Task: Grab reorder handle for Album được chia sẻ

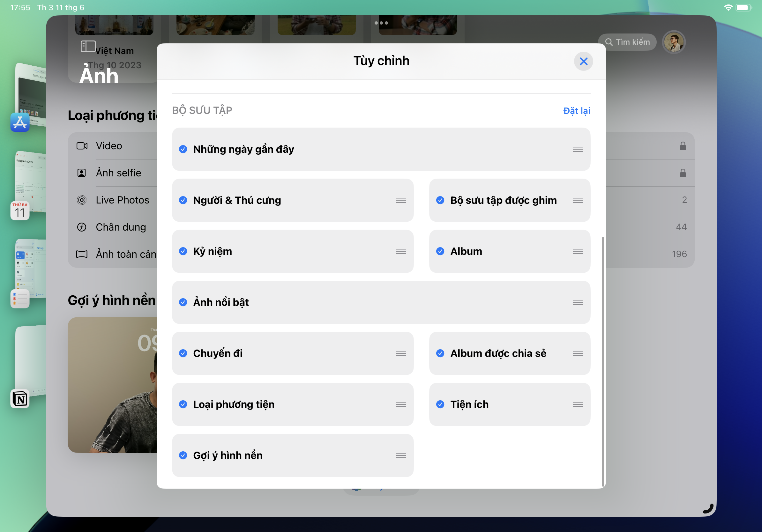Action: [578, 354]
